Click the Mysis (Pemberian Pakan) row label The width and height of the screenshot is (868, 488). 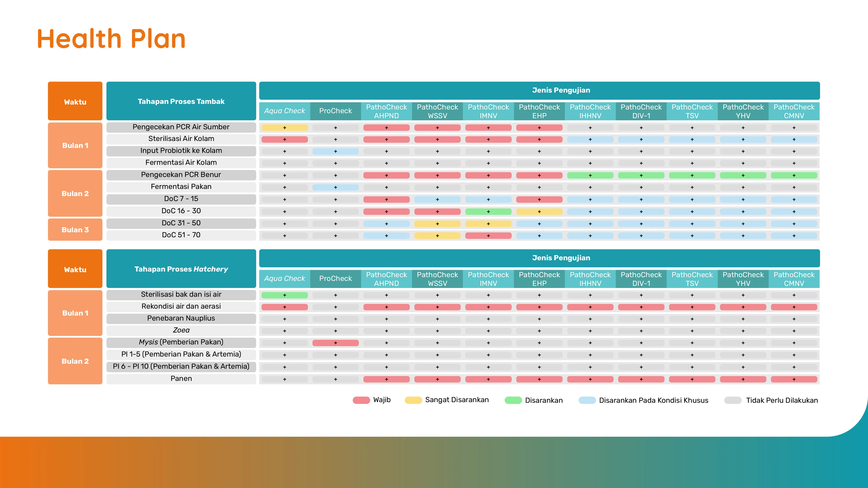click(181, 342)
